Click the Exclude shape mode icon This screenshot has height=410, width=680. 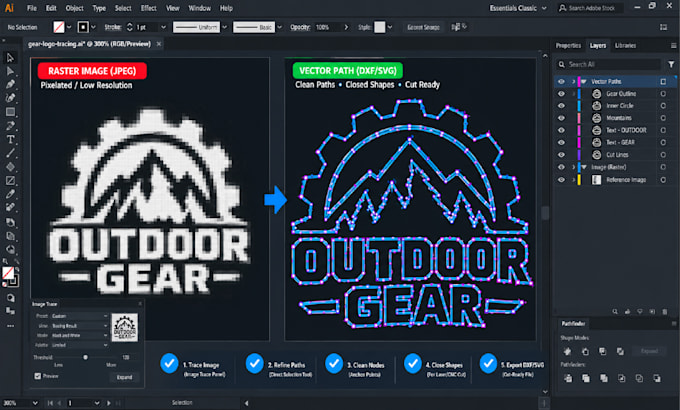point(621,351)
